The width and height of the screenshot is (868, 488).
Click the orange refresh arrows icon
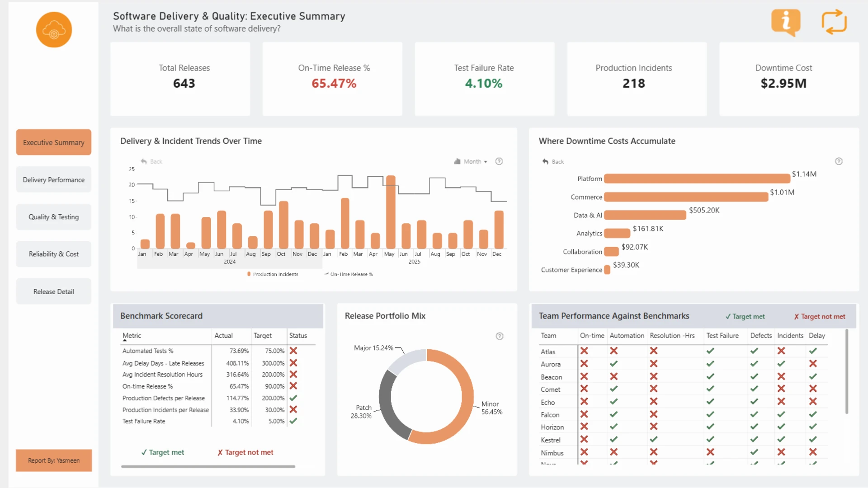(834, 22)
